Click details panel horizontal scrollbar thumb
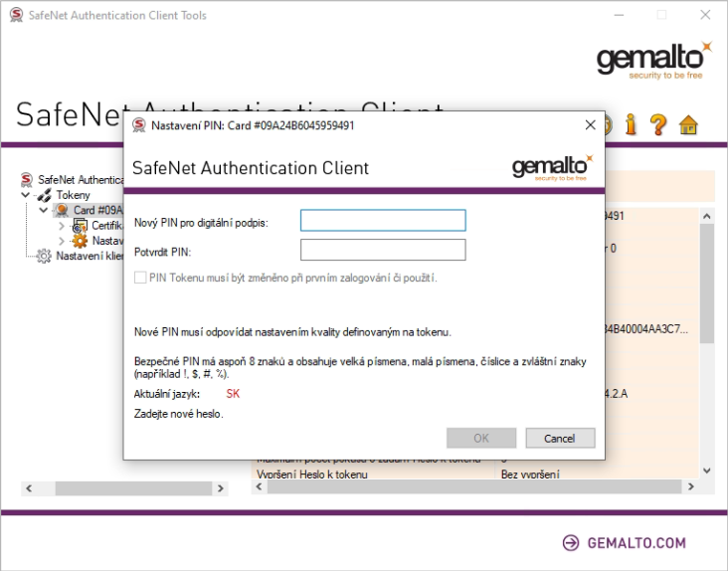Screen dimensions: 728x571 474,486
